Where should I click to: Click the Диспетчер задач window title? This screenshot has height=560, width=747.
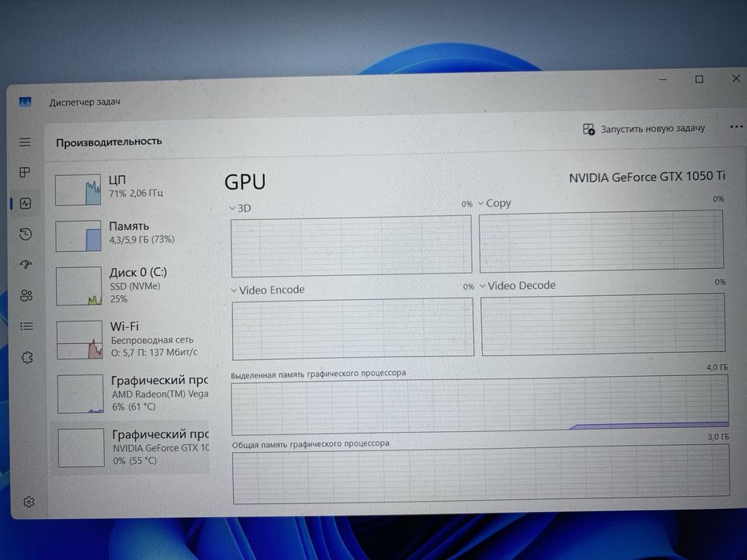click(x=85, y=102)
